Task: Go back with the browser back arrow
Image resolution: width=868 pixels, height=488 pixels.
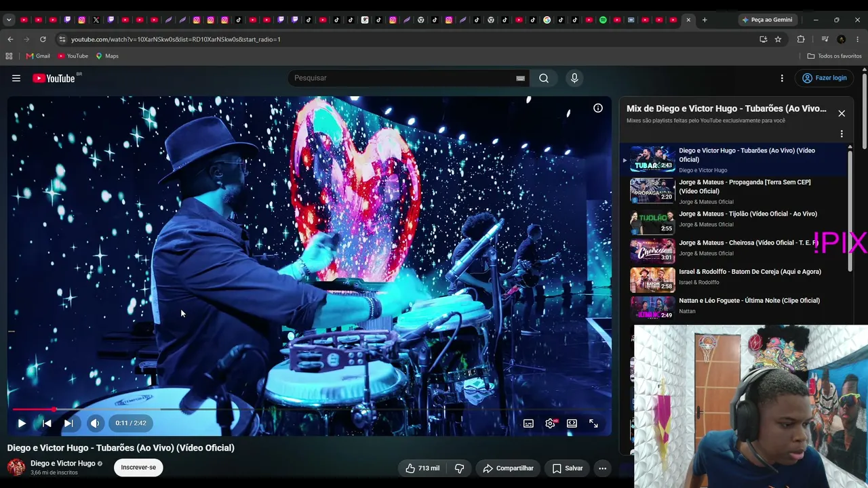Action: tap(10, 39)
